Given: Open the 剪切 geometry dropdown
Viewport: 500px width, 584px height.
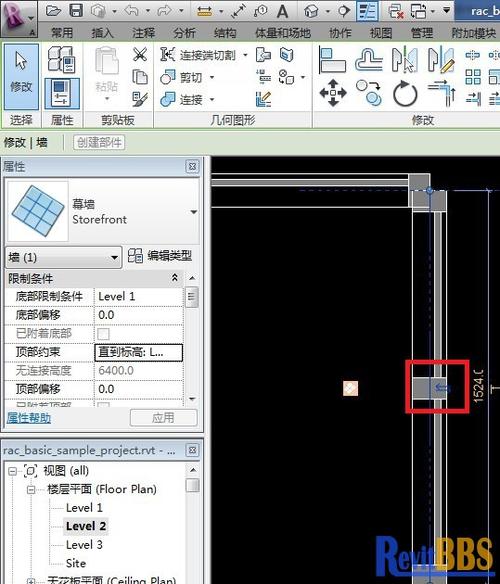Looking at the screenshot, I should pos(212,77).
